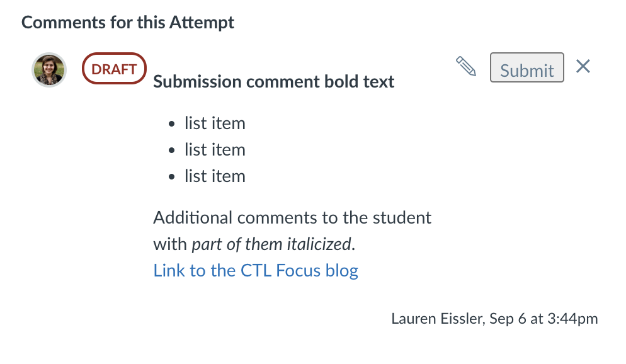Click the red DRAFT badge
The image size is (626, 364).
[114, 69]
